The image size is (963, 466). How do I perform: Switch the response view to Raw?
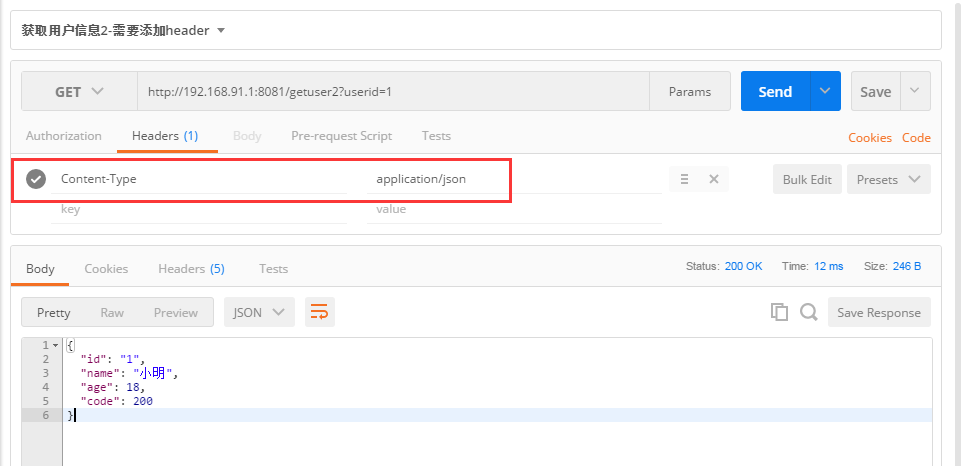point(112,312)
